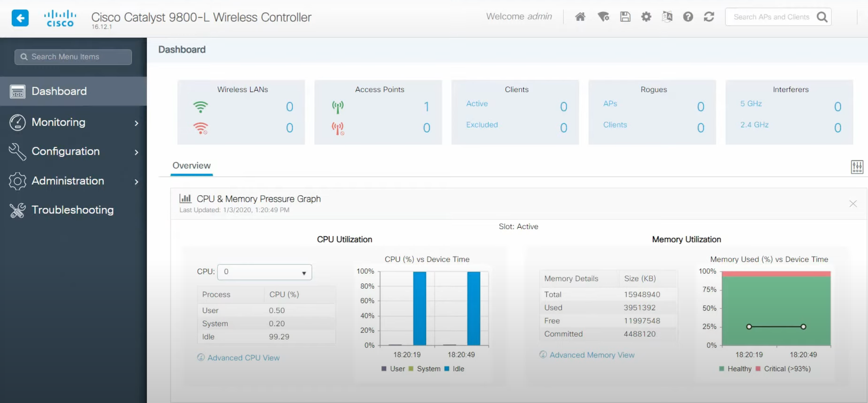The height and width of the screenshot is (403, 868).
Task: Click the save configuration floppy icon
Action: (625, 17)
